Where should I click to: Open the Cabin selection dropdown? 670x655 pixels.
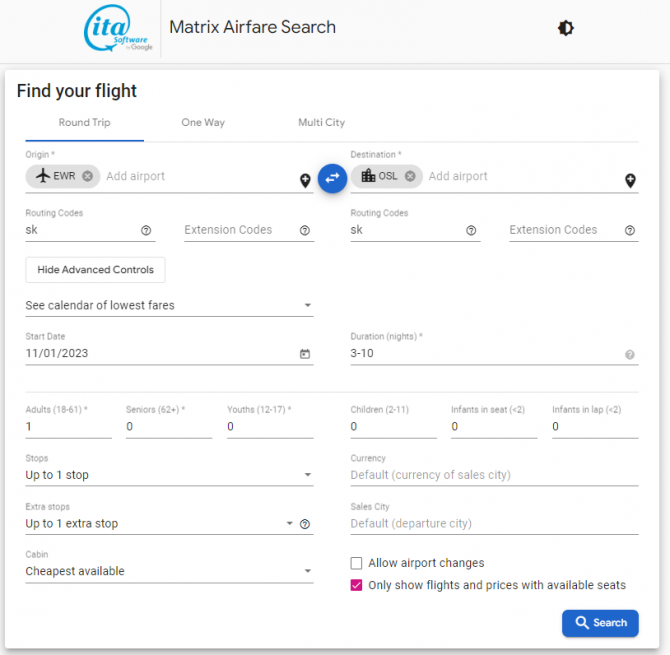coord(168,571)
